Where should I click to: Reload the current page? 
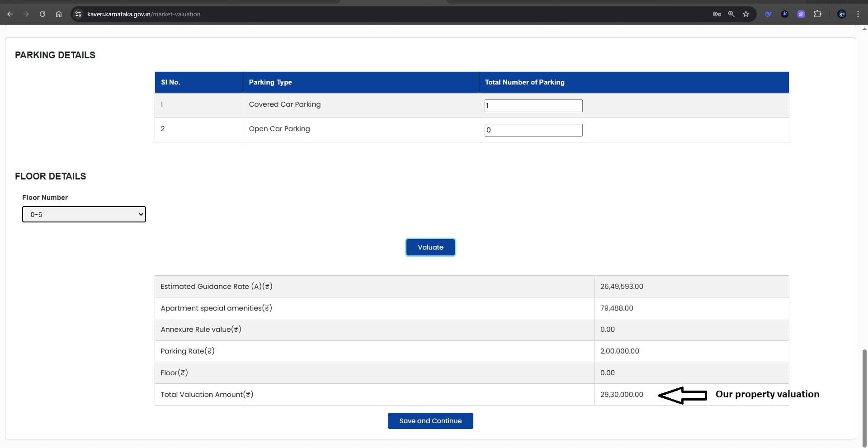coord(42,14)
